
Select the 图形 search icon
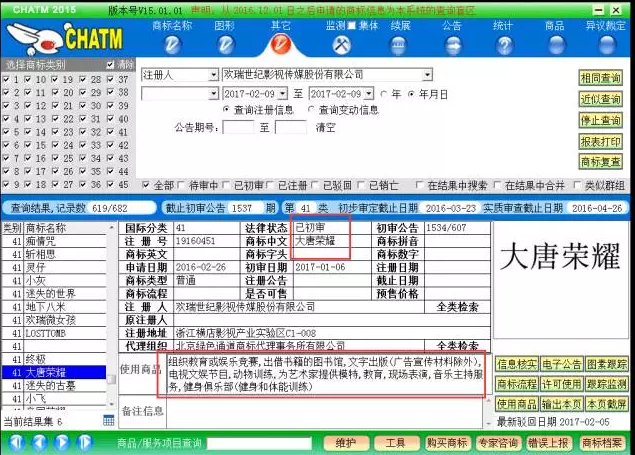pyautogui.click(x=226, y=45)
